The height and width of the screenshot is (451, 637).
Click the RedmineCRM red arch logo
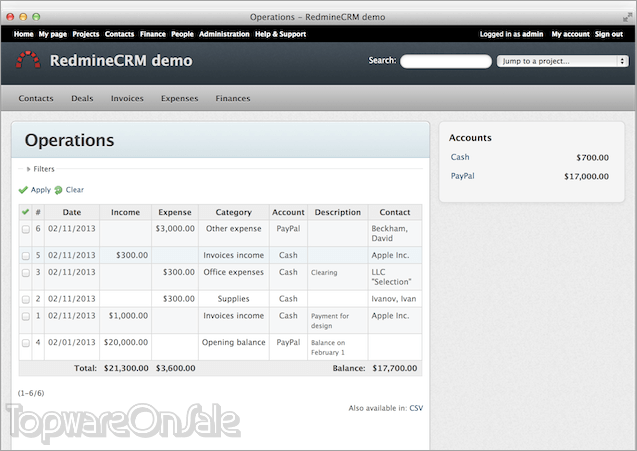pyautogui.click(x=28, y=60)
